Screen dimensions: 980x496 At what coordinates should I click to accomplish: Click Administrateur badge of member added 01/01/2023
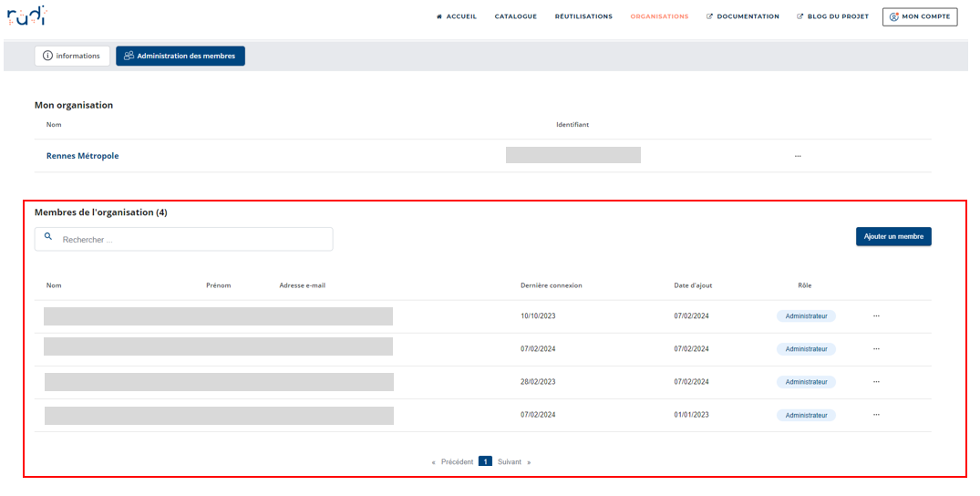coord(806,416)
